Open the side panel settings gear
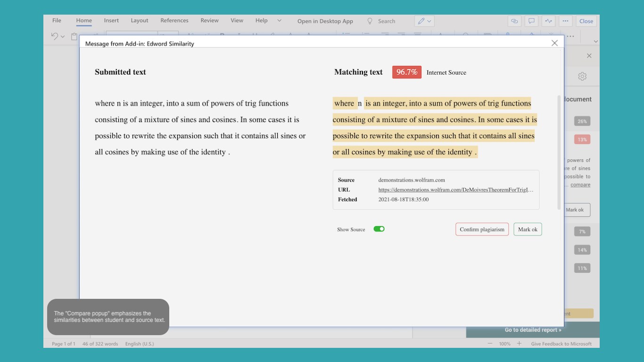The image size is (644, 362). click(582, 76)
